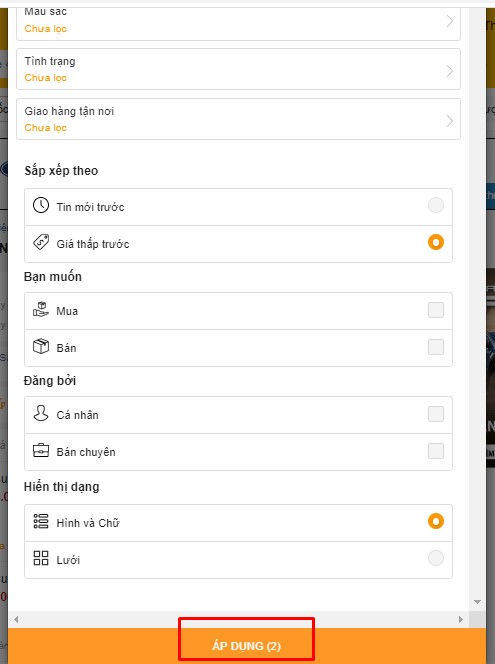This screenshot has width=495, height=664.
Task: Click the hand-with-box Mua icon
Action: [41, 310]
